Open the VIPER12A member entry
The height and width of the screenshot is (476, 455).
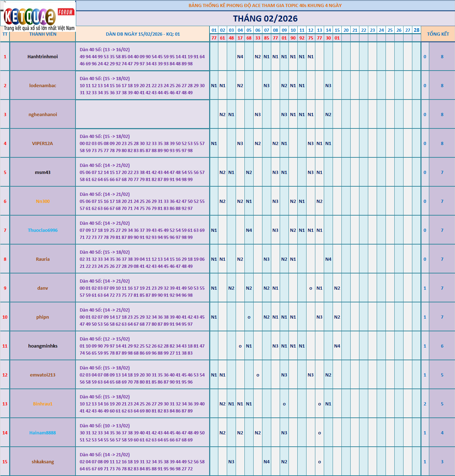43,144
